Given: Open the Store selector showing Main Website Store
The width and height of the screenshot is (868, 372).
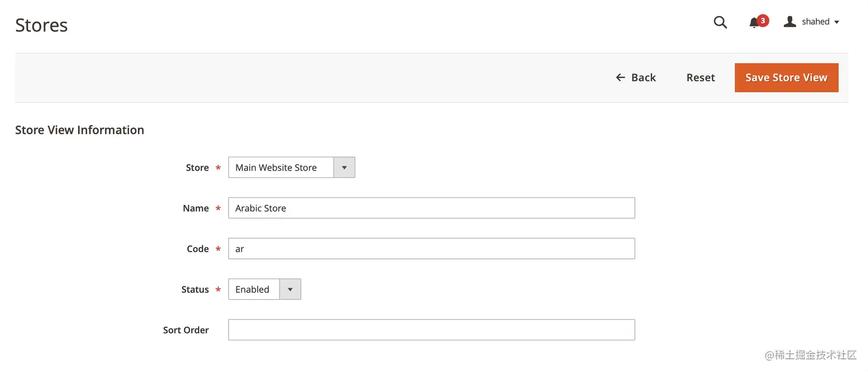Looking at the screenshot, I should [x=281, y=167].
